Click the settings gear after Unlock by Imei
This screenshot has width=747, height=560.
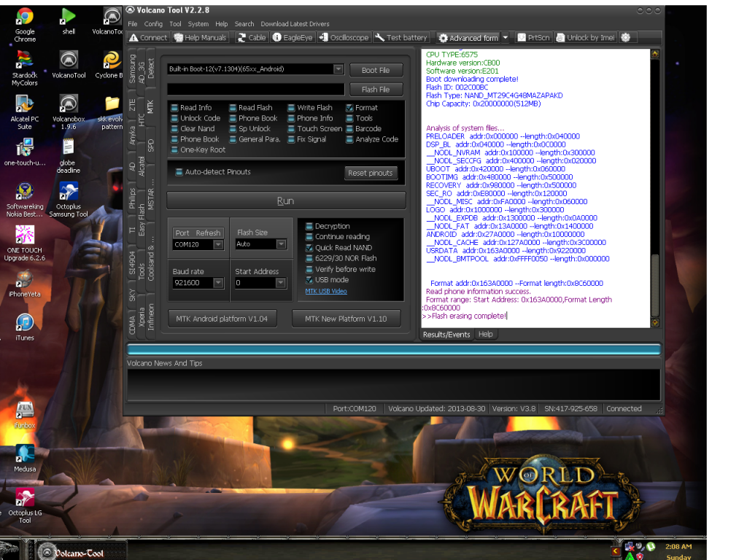pos(625,38)
